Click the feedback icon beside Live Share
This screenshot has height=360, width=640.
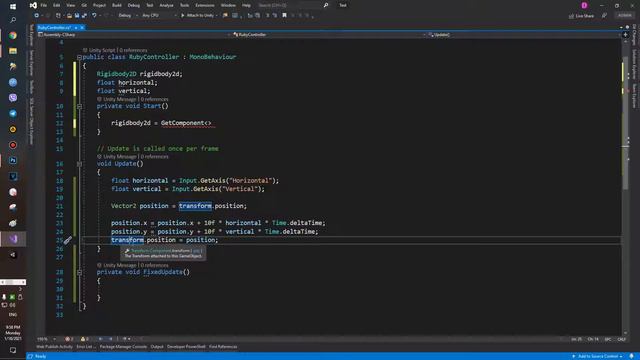(x=604, y=16)
